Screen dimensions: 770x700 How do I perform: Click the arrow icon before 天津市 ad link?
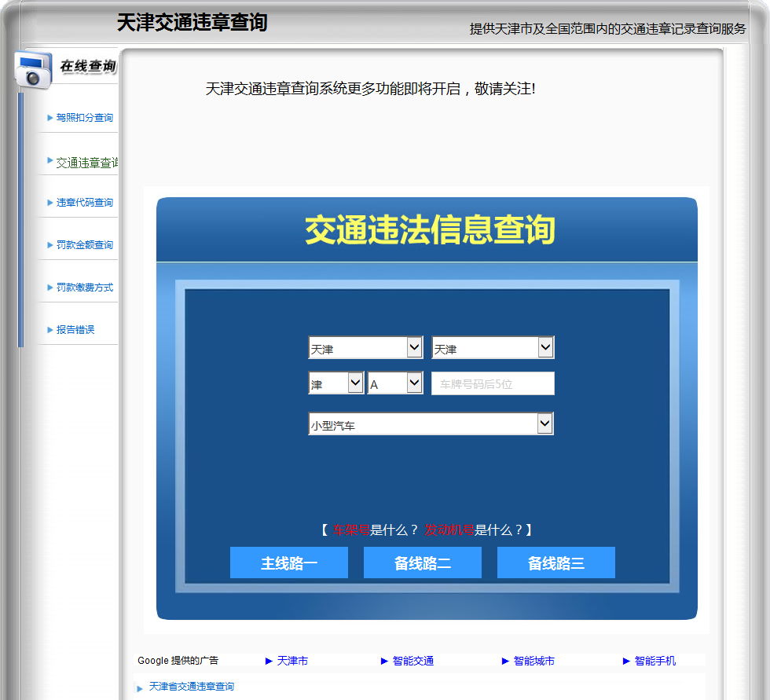(x=269, y=662)
